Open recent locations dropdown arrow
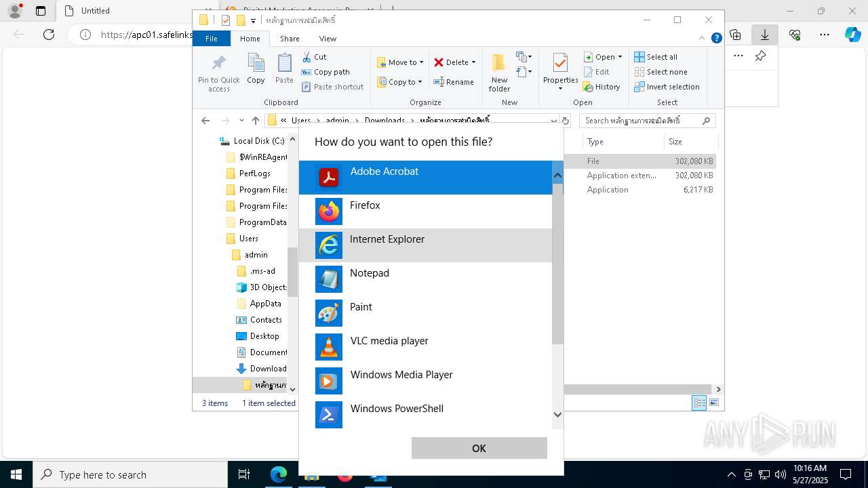The image size is (868, 488). 241,121
